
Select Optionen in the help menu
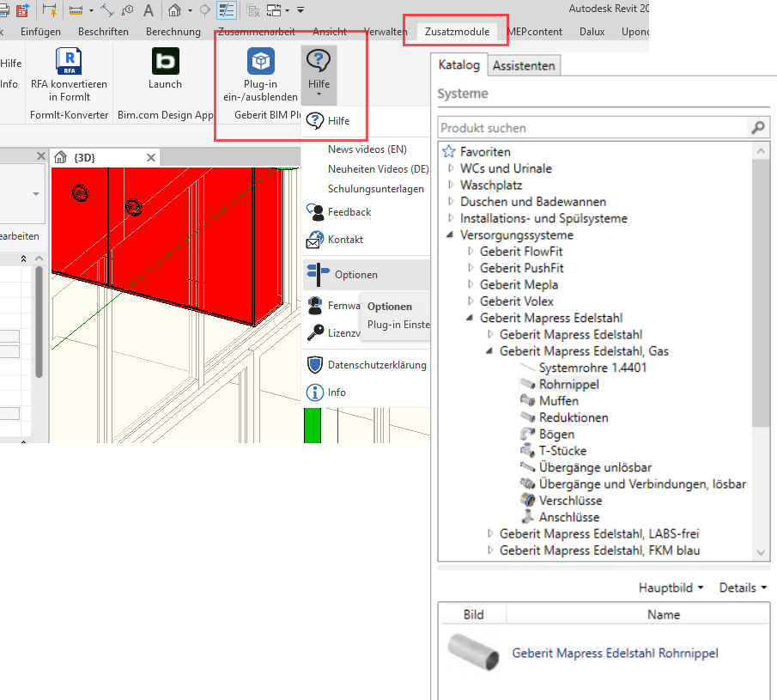tap(355, 275)
